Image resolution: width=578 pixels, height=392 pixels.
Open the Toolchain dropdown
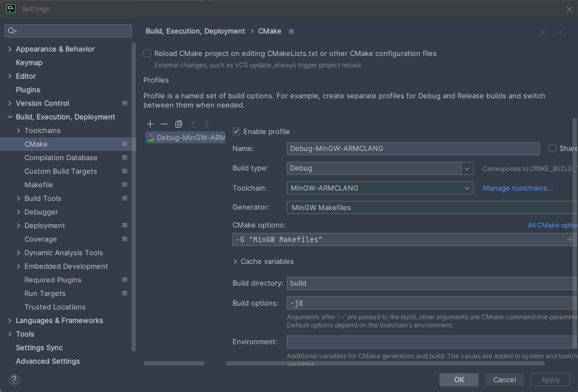tap(380, 188)
